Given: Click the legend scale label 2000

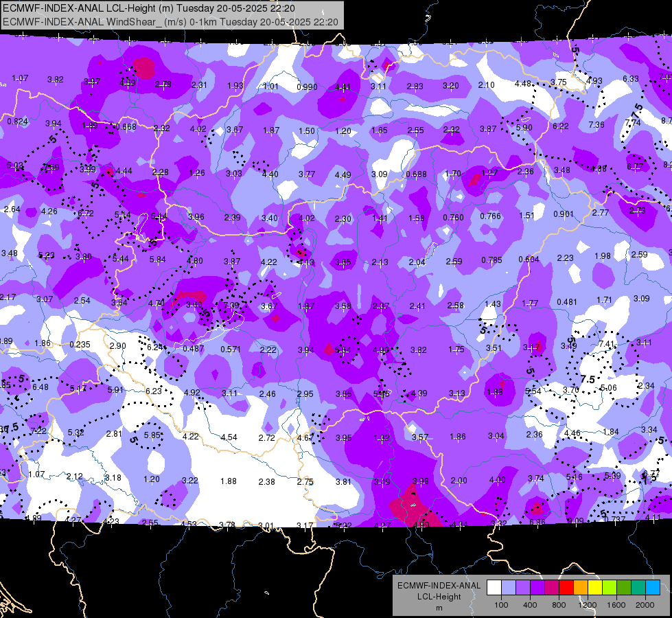Looking at the screenshot, I should (x=645, y=605).
